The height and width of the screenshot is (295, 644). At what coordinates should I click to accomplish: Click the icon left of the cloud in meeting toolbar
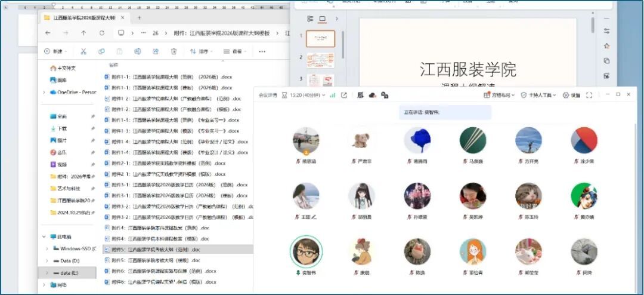tap(360, 95)
